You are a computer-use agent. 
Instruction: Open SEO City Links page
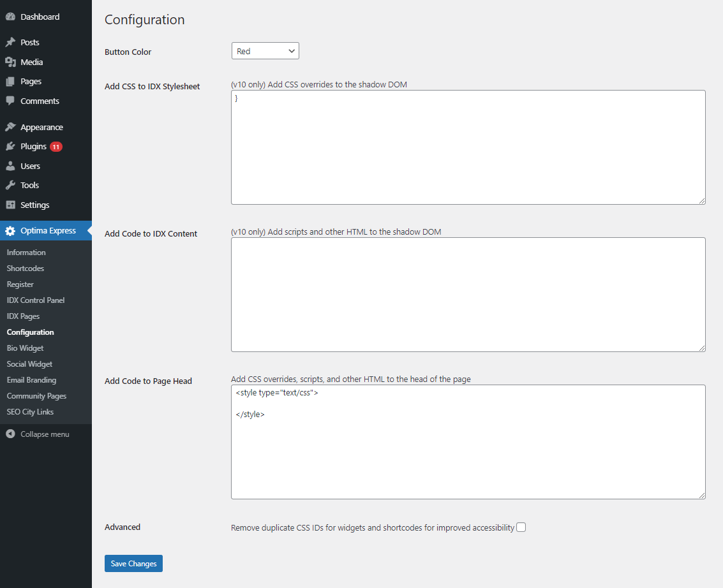tap(30, 412)
